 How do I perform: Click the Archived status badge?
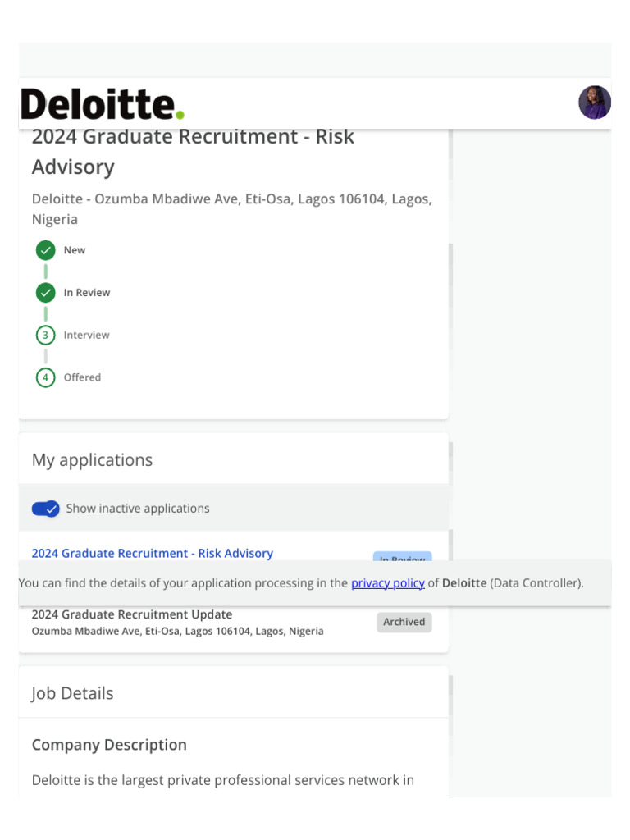click(404, 622)
